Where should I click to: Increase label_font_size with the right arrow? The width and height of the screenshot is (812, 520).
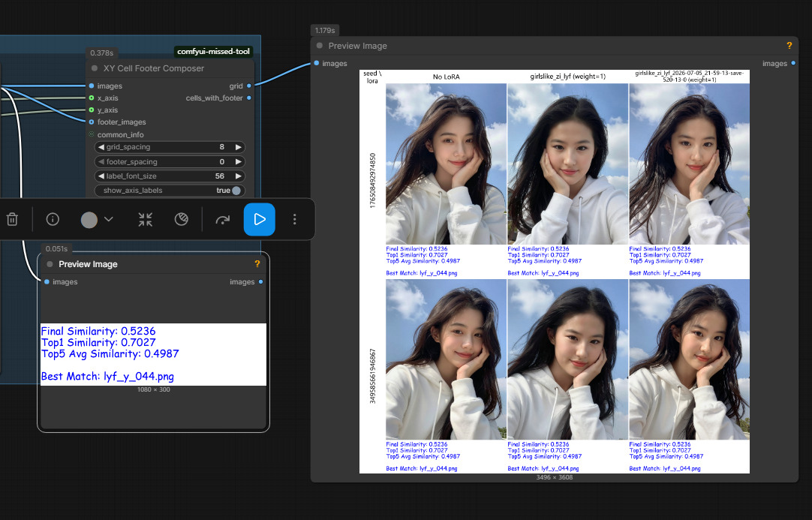click(238, 176)
